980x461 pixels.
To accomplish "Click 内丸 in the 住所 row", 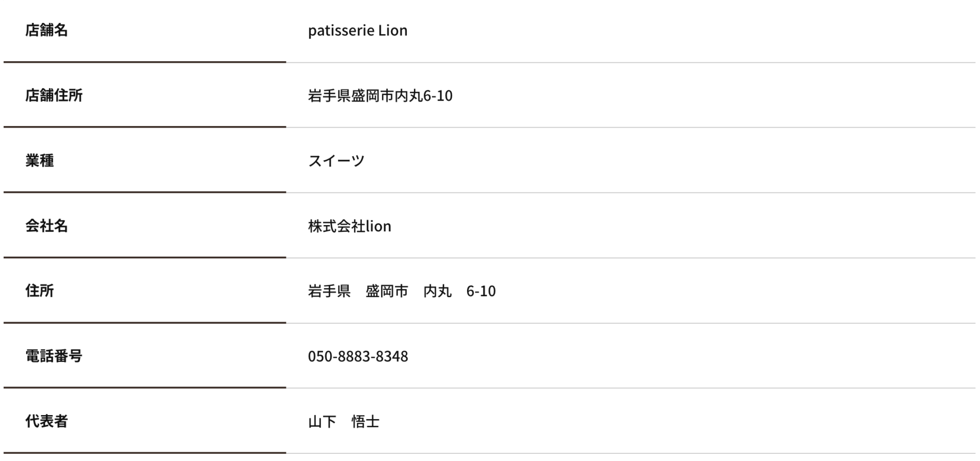I will coord(437,291).
